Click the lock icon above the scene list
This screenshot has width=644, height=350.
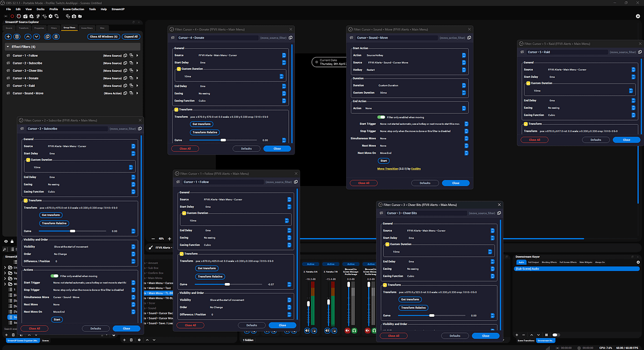tap(12, 241)
